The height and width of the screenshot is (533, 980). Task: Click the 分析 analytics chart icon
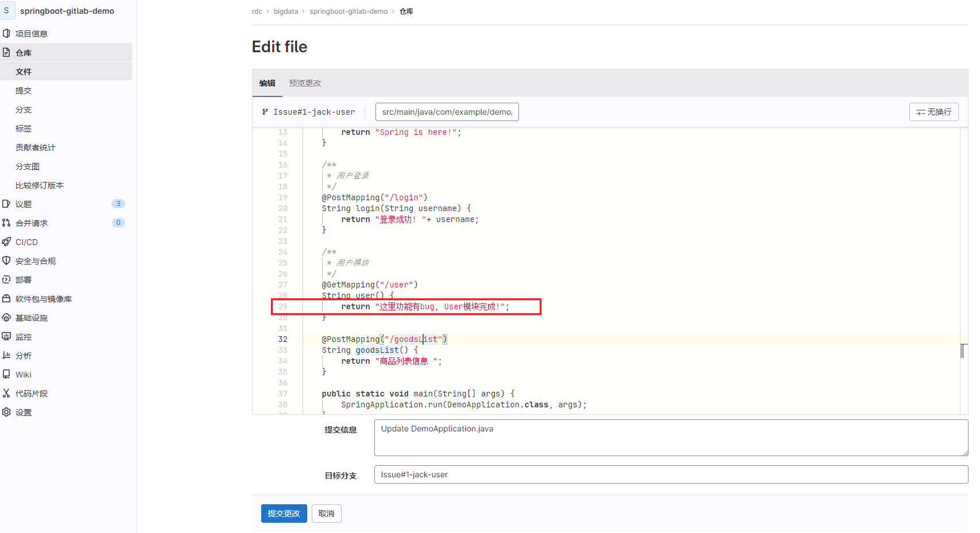tap(6, 355)
